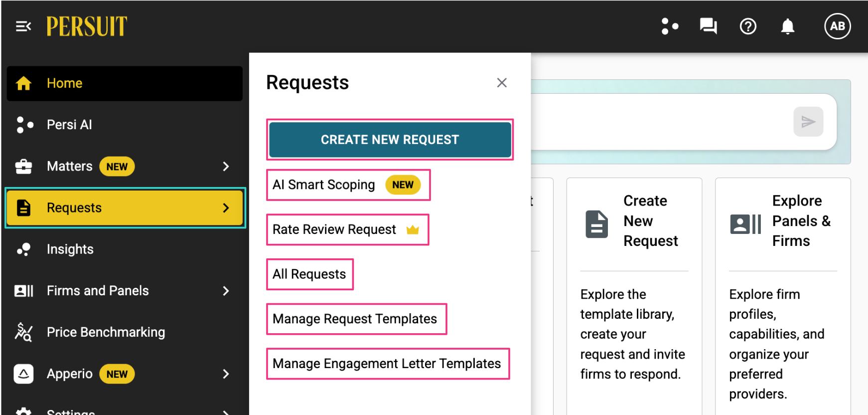
Task: Open the AB user avatar menu
Action: click(838, 26)
